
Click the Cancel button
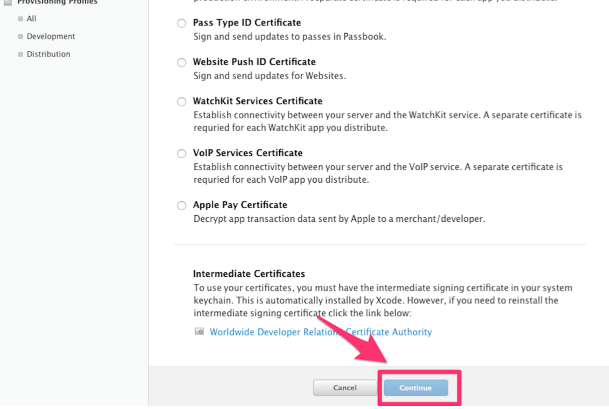(x=344, y=387)
